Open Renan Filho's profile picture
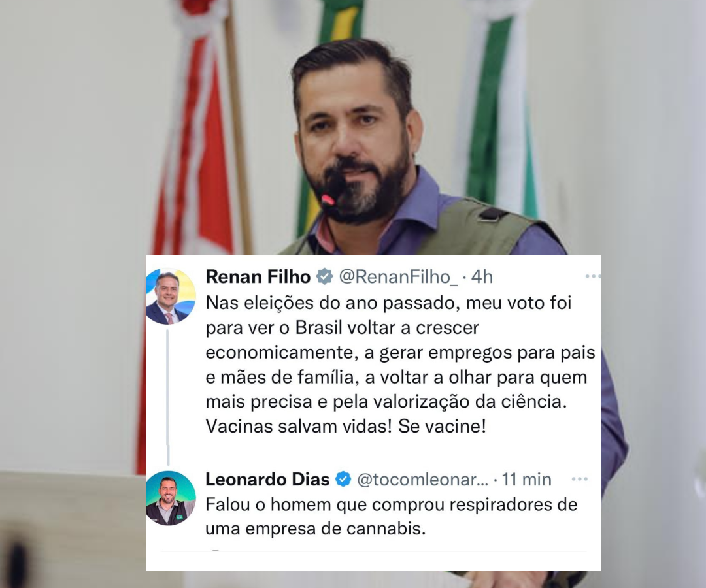The width and height of the screenshot is (706, 588). [x=170, y=297]
